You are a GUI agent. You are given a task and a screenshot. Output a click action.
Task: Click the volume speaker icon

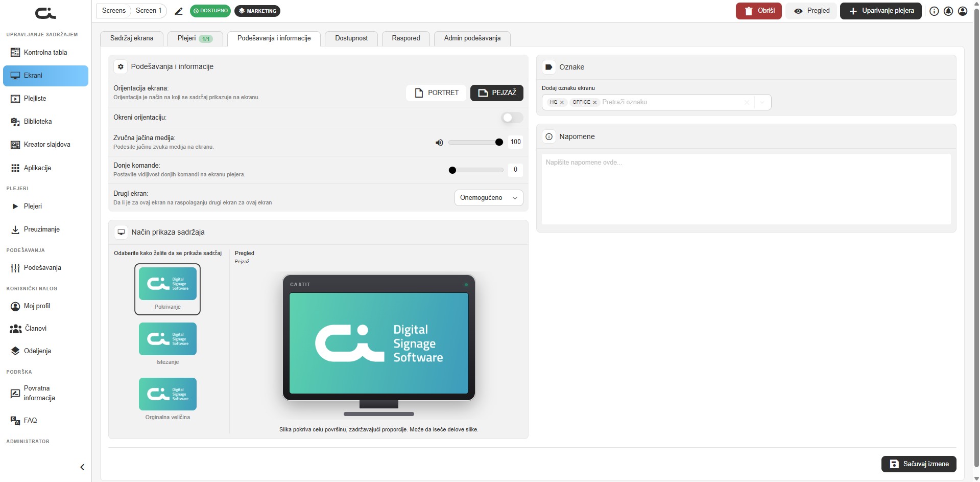[439, 143]
